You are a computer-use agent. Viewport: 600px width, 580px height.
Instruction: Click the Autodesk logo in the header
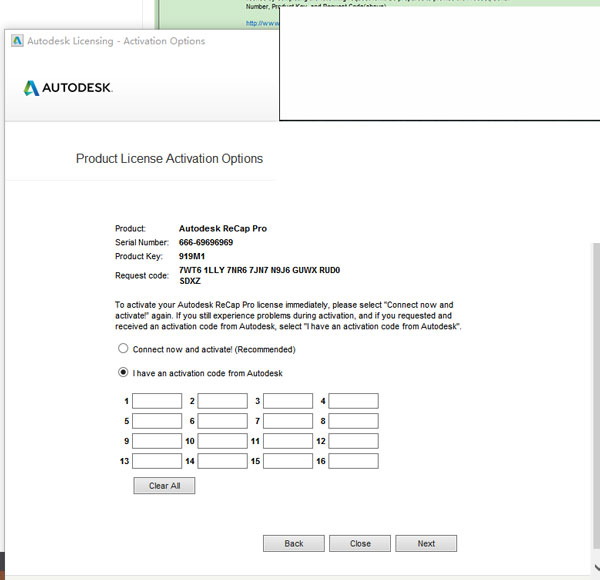pos(68,88)
